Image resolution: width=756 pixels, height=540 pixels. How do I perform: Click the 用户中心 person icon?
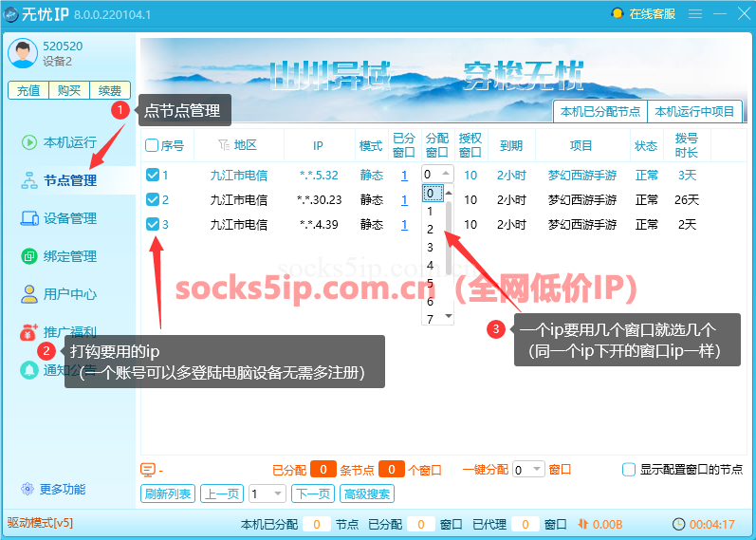click(x=29, y=294)
